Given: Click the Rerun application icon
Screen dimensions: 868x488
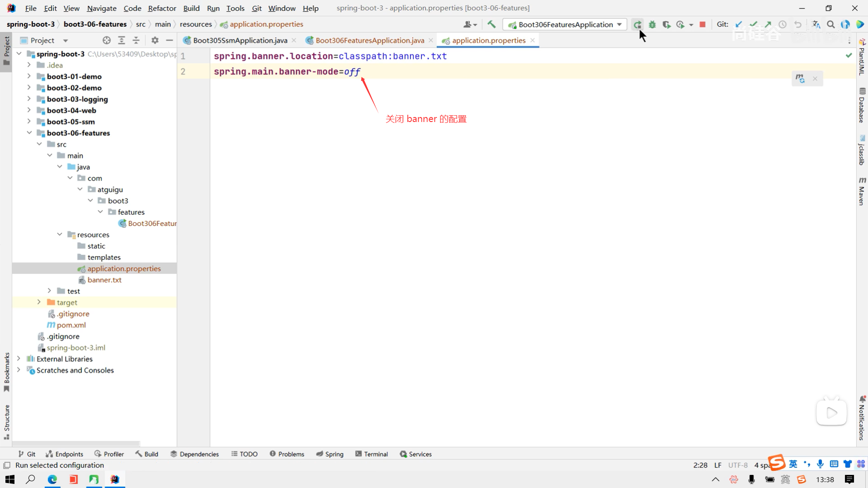Looking at the screenshot, I should coord(637,25).
